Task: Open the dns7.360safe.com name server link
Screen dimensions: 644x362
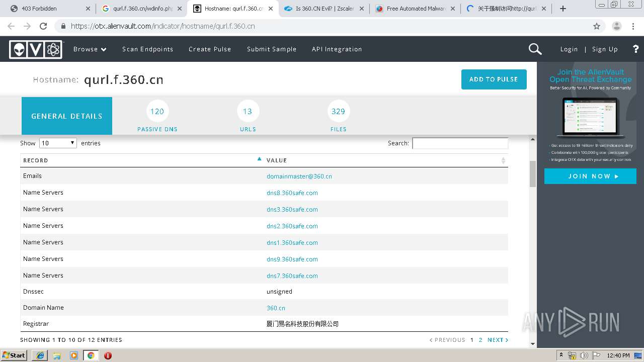Action: (x=292, y=276)
